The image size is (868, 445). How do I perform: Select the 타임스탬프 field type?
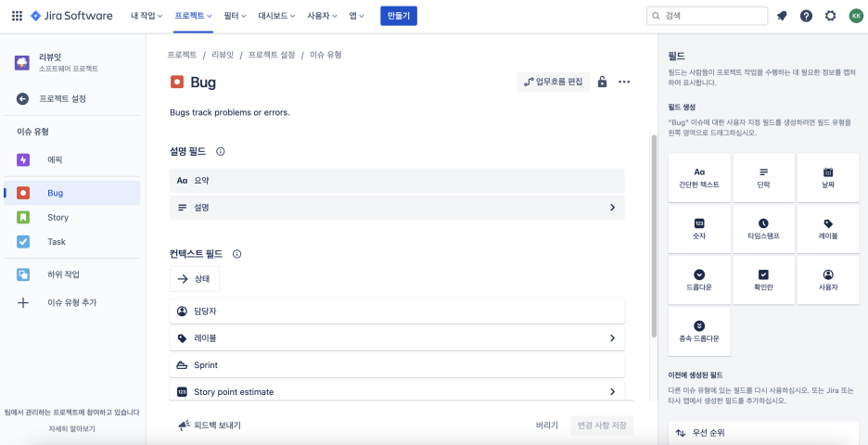coord(763,229)
